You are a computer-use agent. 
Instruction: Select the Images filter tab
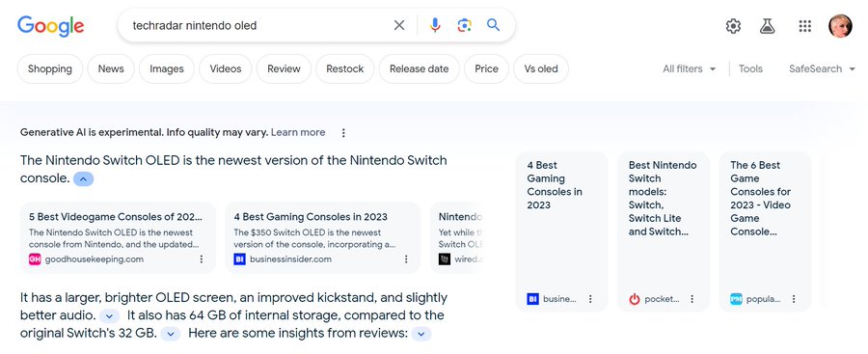(x=167, y=68)
